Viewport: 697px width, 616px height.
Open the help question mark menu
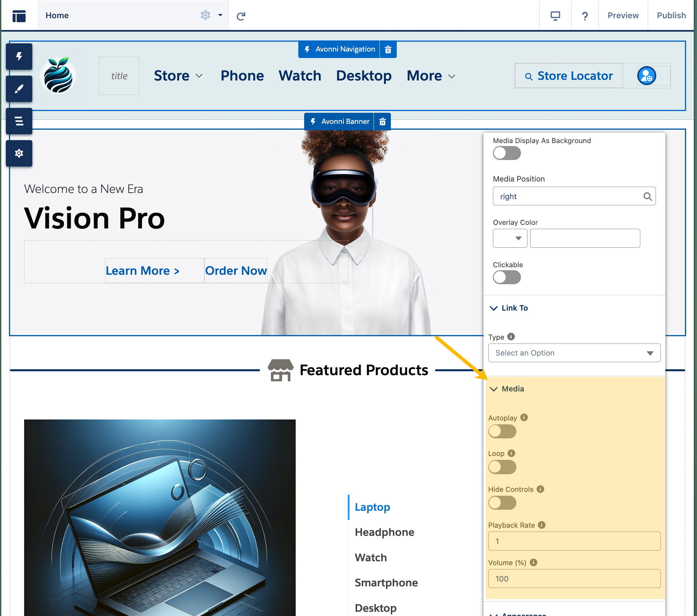pos(585,16)
